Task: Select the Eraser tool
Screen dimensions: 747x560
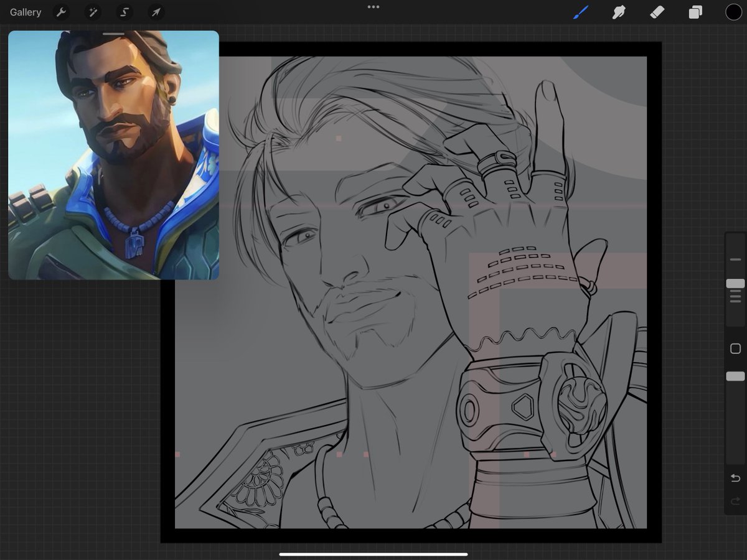Action: 657,12
